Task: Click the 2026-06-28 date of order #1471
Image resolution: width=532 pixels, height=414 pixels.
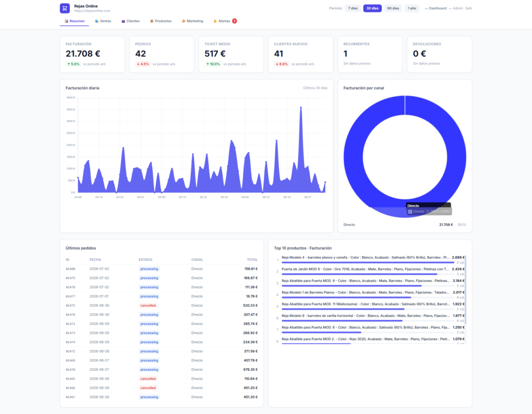Action: 99,351
